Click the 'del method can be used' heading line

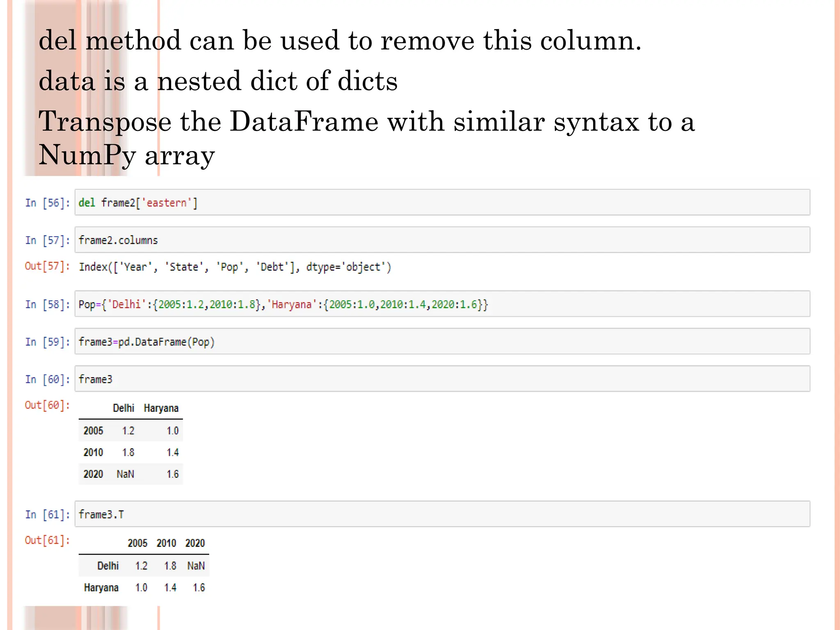[x=340, y=40]
